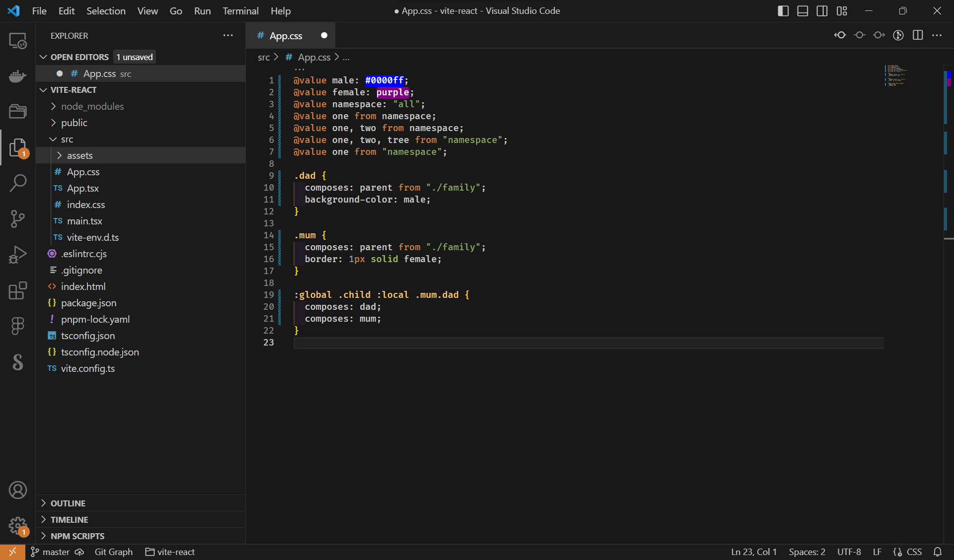Open Extensions view

coord(18,290)
